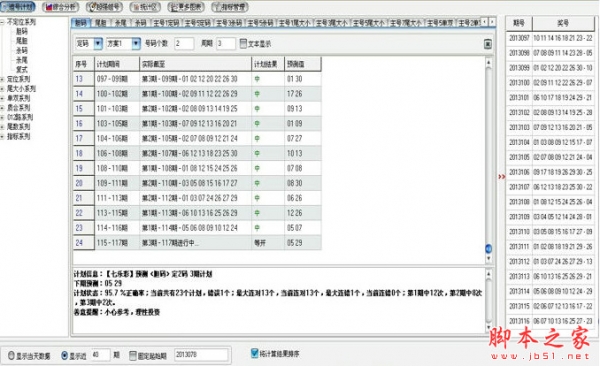Open the 更多图表 toolbar button
The image size is (600, 366).
point(185,7)
